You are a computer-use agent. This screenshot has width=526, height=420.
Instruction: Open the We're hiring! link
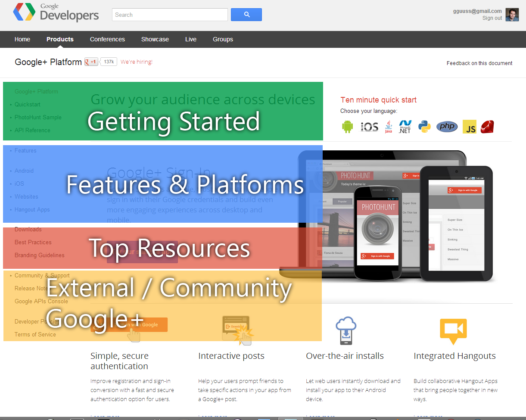tap(137, 62)
